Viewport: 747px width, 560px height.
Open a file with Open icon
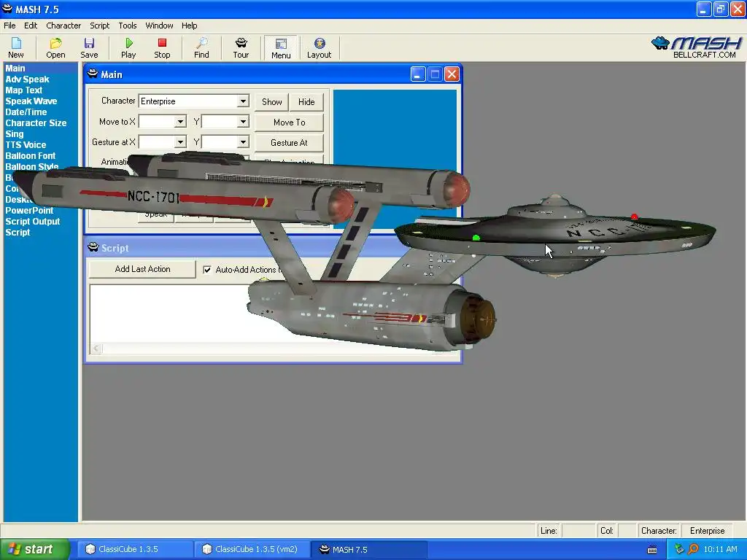55,48
